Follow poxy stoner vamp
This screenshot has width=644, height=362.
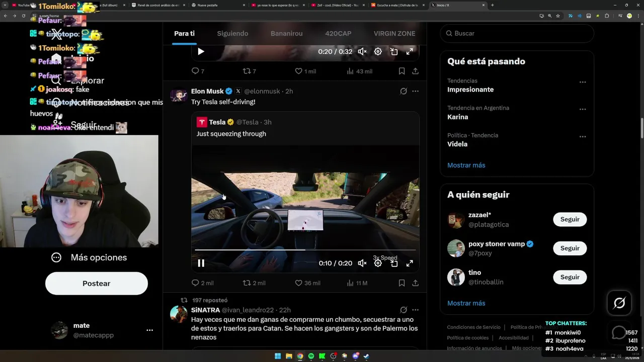pos(570,248)
